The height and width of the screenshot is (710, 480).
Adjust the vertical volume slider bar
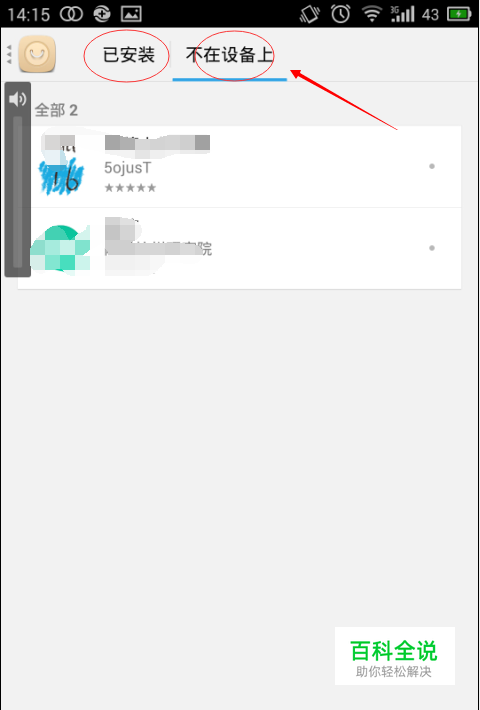pyautogui.click(x=18, y=192)
